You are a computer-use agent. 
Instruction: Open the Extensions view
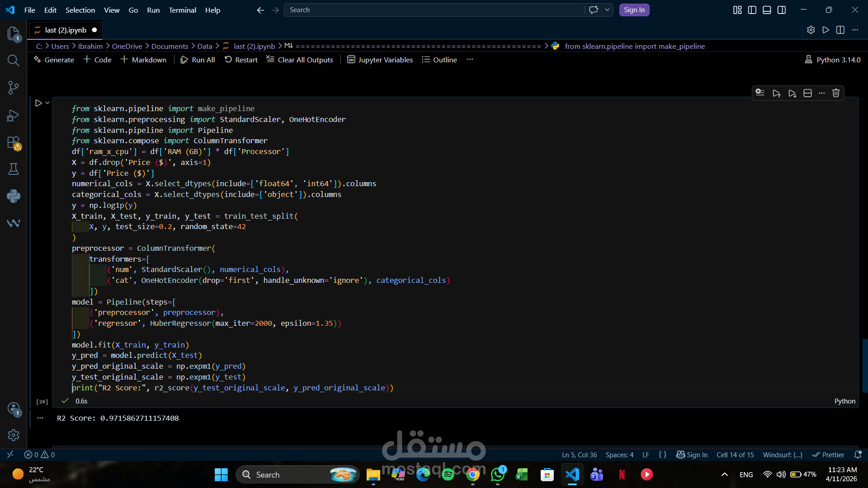[13, 142]
